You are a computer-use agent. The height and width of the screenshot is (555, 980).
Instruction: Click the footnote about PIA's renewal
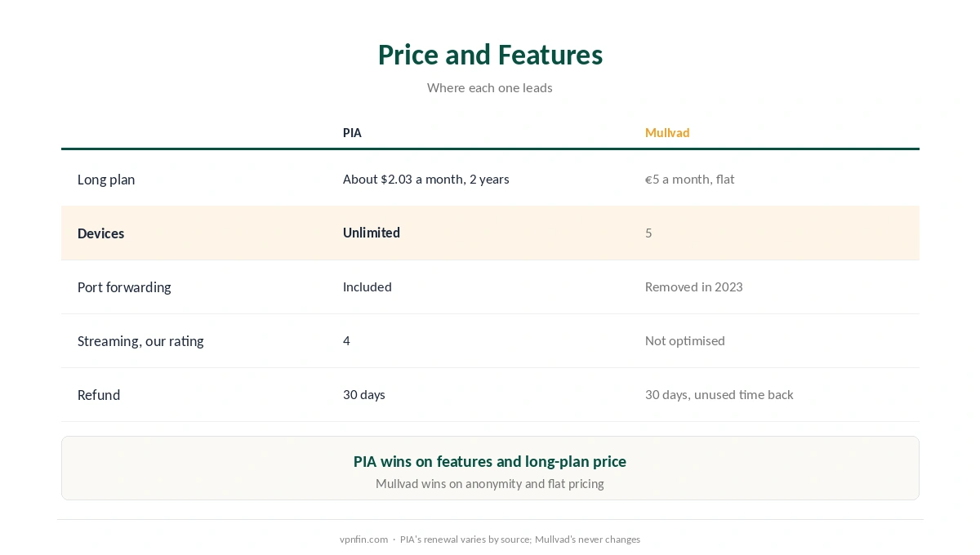(520, 539)
